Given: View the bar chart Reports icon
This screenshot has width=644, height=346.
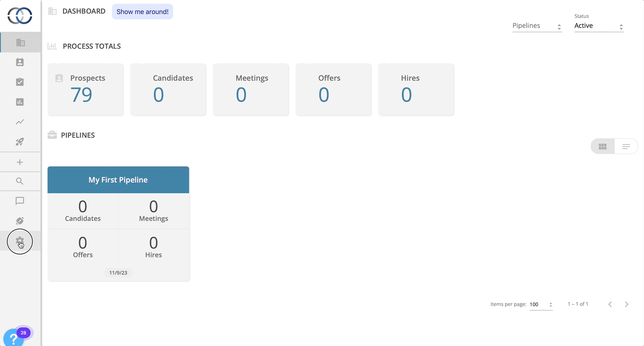Looking at the screenshot, I should point(20,102).
